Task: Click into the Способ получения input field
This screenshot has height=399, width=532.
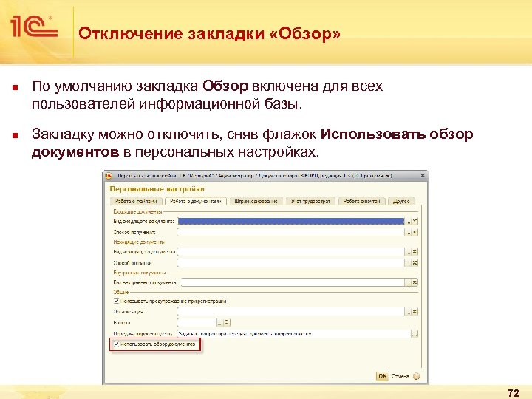Action: 291,233
